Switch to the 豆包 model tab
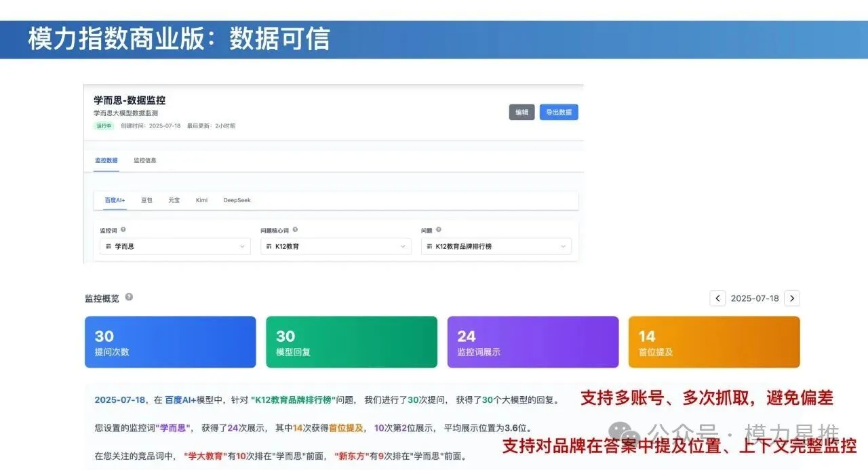The width and height of the screenshot is (868, 470). coord(146,200)
